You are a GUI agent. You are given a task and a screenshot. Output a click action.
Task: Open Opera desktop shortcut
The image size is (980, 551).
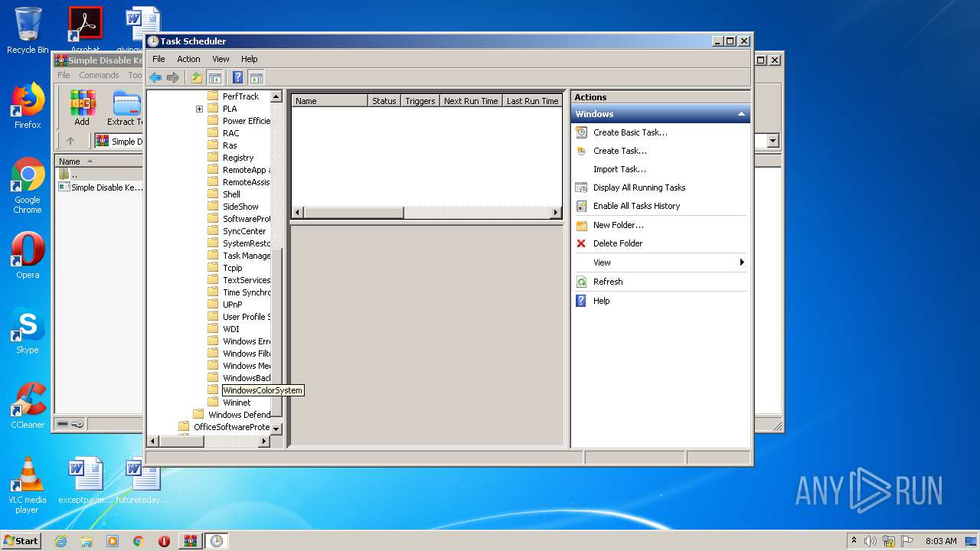click(28, 256)
